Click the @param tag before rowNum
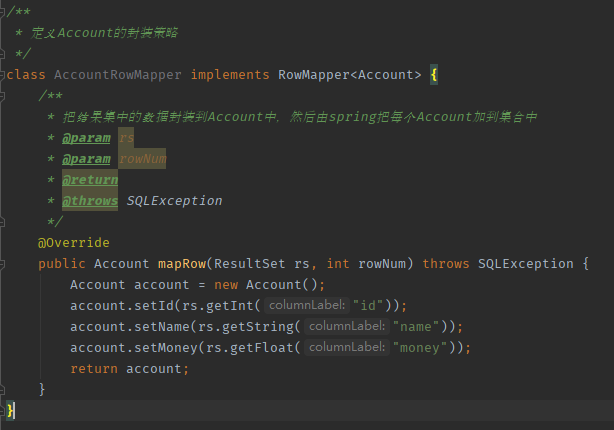 pos(86,159)
